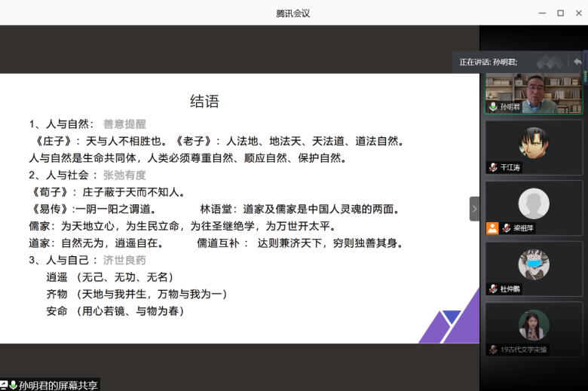
Task: Collapse the participant video sidebar using the chevron
Action: pyautogui.click(x=474, y=209)
